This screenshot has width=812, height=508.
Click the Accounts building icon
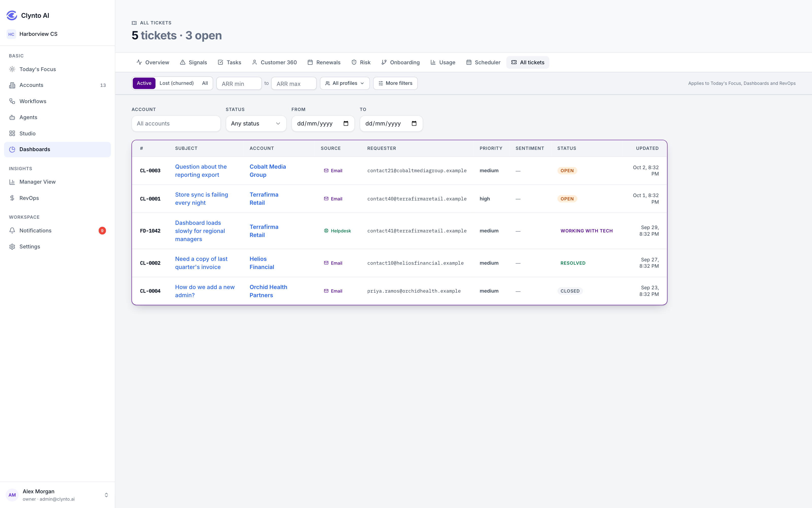click(12, 85)
